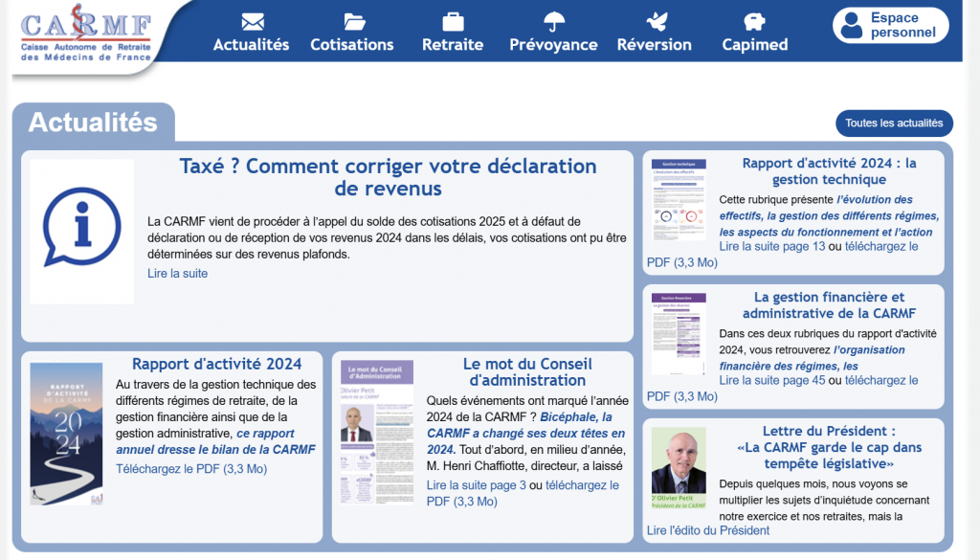Click the piggy bank icon above Capimed
This screenshot has width=980, height=560.
point(754,22)
